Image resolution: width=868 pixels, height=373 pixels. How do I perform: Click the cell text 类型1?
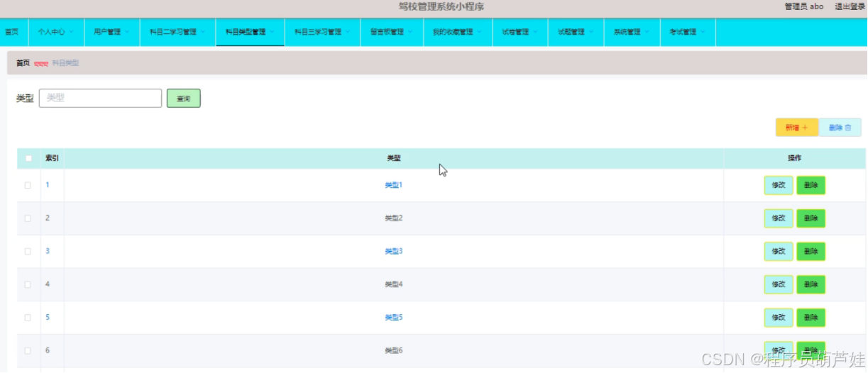point(394,185)
